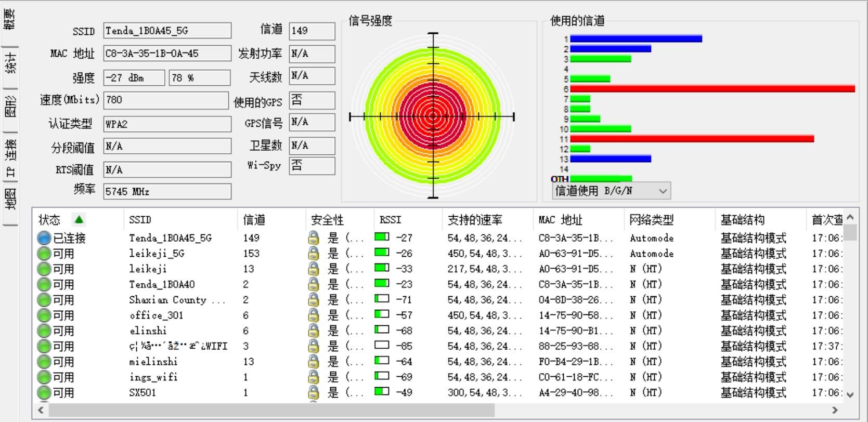Click the red channel 6 usage bar
The image size is (868, 422).
(712, 89)
